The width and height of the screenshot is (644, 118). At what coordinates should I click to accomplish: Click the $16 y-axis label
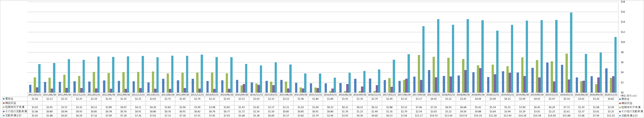[x=623, y=12]
